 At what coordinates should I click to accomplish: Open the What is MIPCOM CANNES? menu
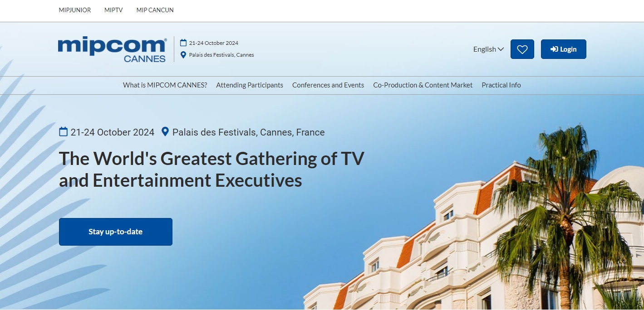click(165, 85)
